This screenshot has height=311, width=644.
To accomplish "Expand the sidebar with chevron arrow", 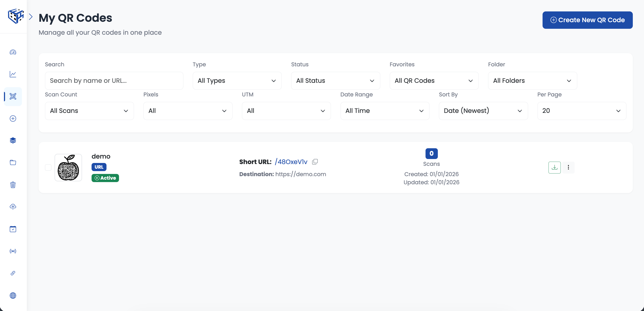I will tap(31, 17).
